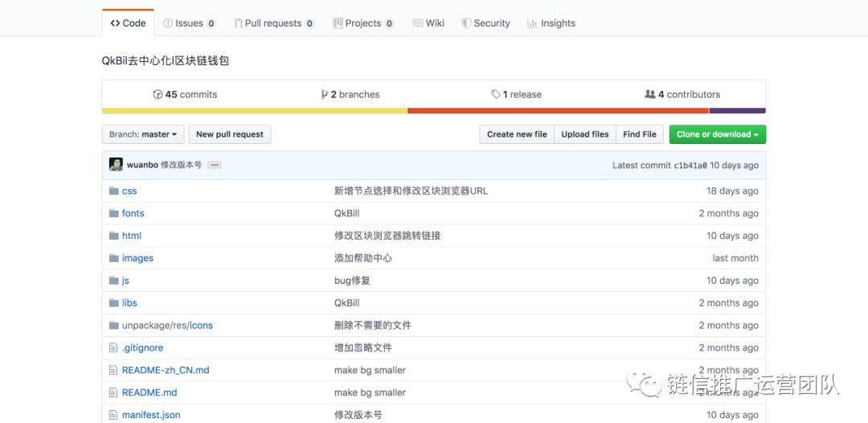Image resolution: width=868 pixels, height=423 pixels.
Task: Expand the Clone or download menu
Action: tap(717, 134)
